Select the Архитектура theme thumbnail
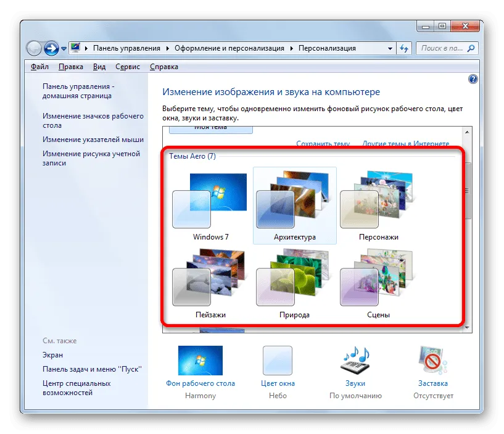 point(295,206)
